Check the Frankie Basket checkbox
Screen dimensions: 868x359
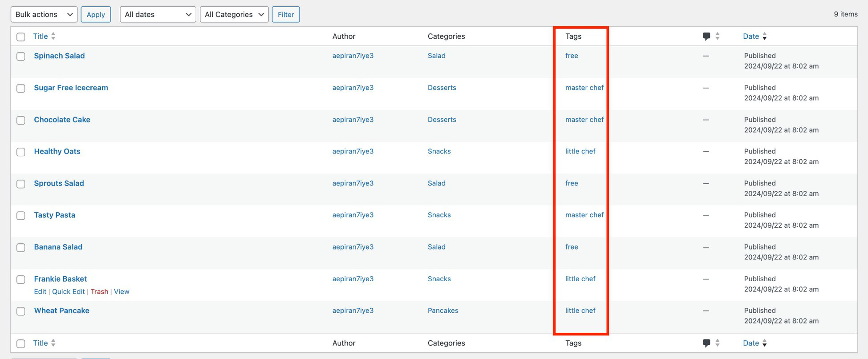point(21,279)
